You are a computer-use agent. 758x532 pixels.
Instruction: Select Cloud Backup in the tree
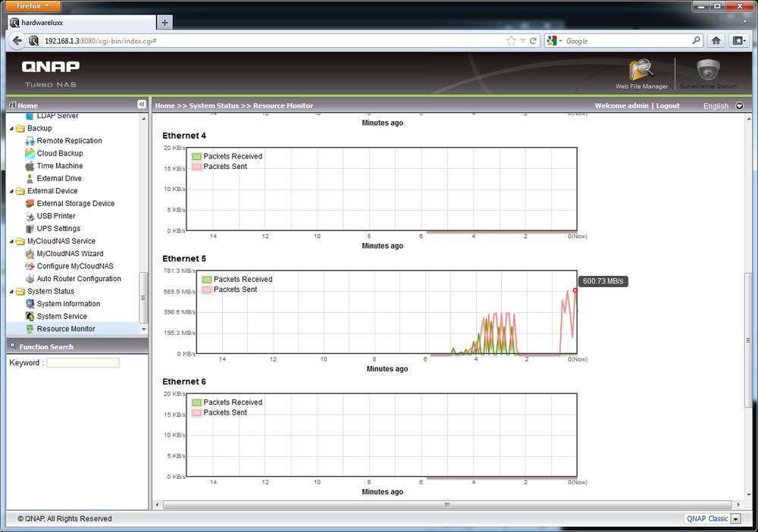tap(60, 154)
